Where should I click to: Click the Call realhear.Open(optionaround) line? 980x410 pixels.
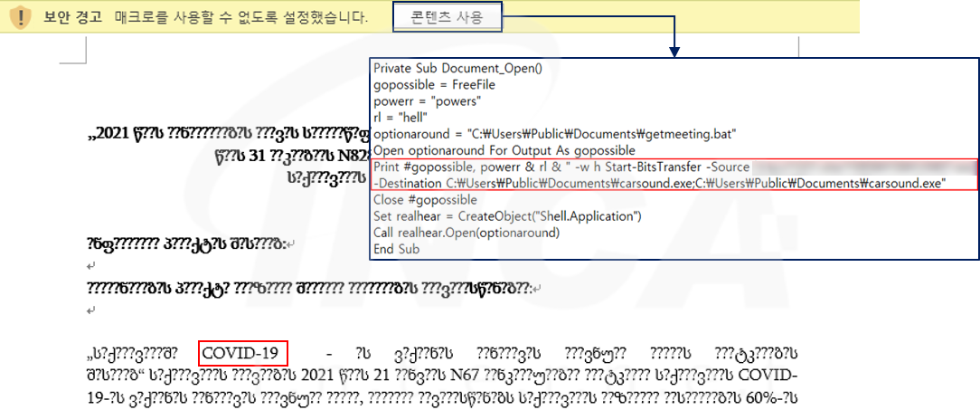click(466, 233)
